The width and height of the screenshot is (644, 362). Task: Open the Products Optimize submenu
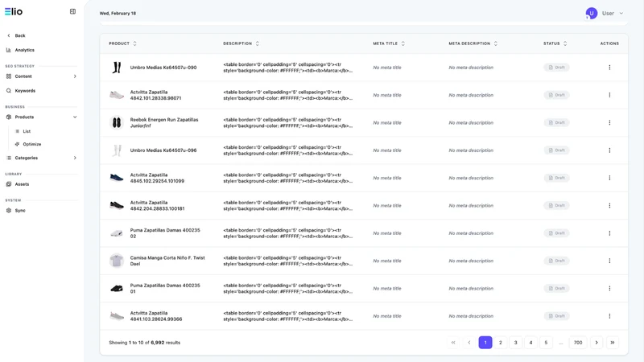point(32,144)
